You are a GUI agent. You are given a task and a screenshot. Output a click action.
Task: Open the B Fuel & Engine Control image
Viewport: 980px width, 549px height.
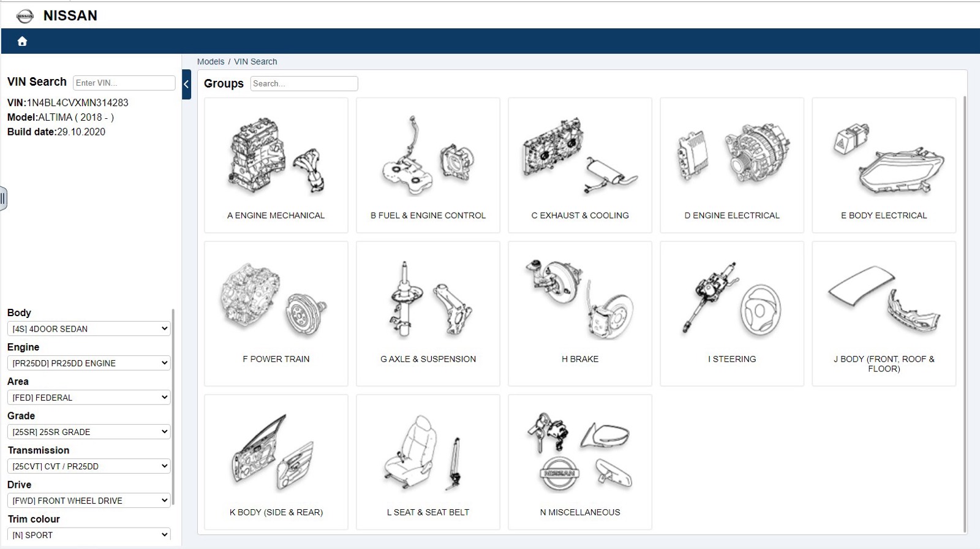pyautogui.click(x=428, y=156)
